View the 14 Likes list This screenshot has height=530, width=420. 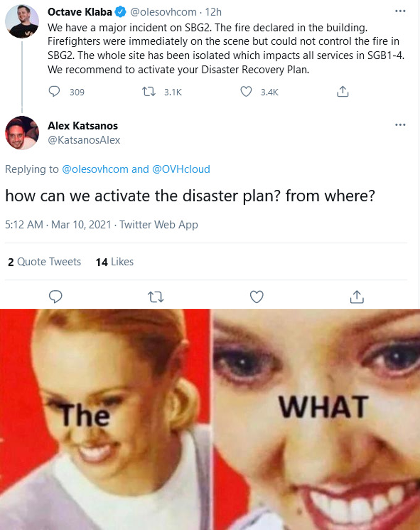point(115,262)
